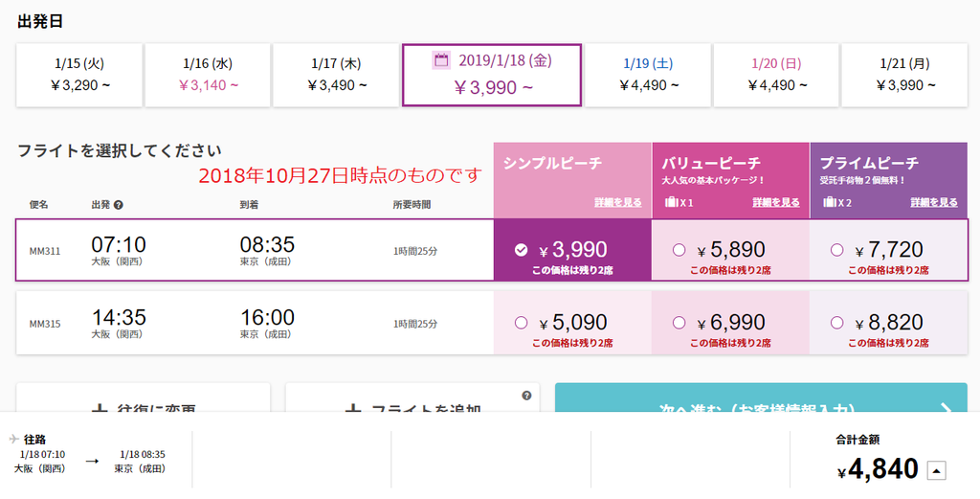Proceed with 次へ進む button
The image size is (980, 499).
pos(761,398)
